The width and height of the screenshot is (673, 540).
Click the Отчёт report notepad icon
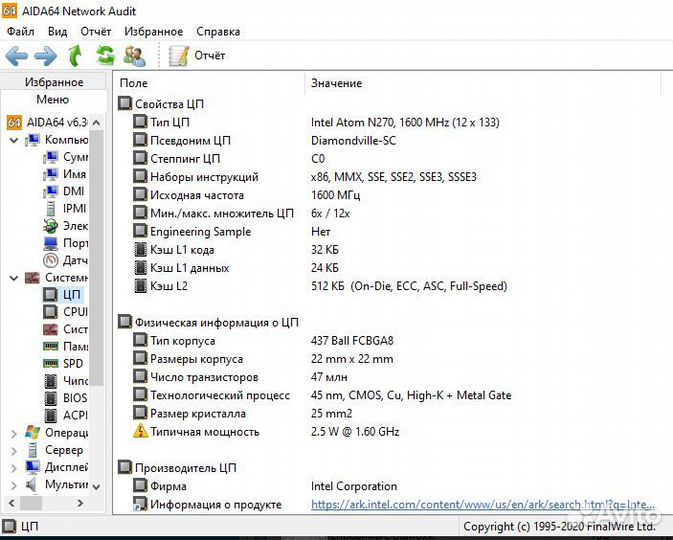tap(178, 56)
